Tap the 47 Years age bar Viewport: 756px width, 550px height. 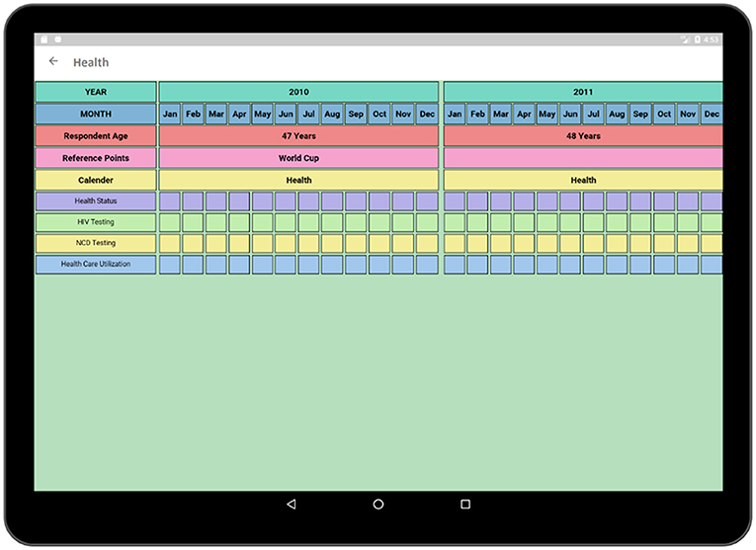(298, 136)
